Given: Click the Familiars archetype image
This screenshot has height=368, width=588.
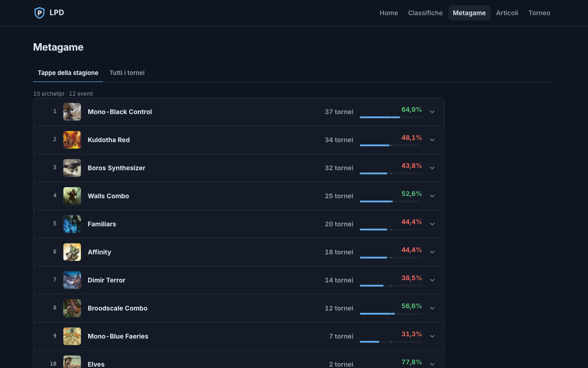Looking at the screenshot, I should pyautogui.click(x=72, y=224).
